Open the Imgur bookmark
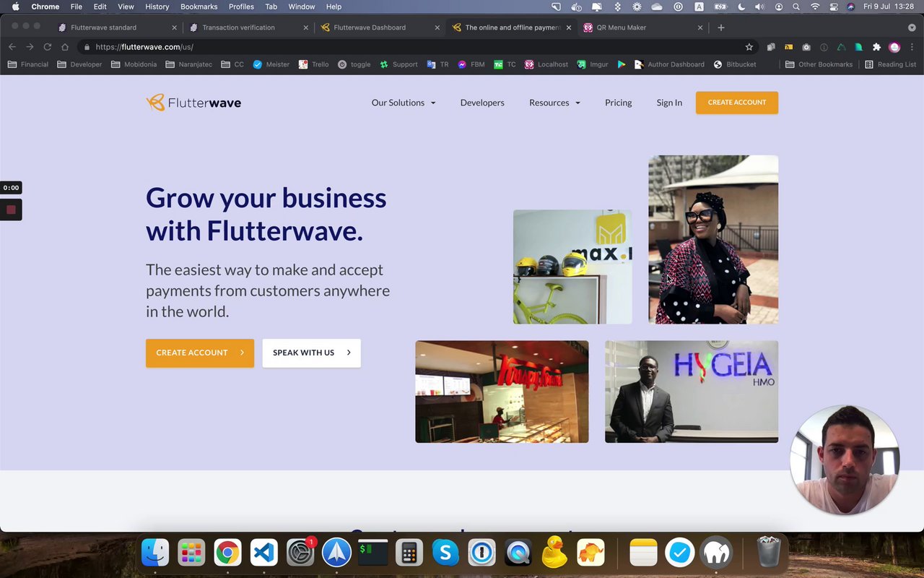This screenshot has width=924, height=578. pos(592,64)
